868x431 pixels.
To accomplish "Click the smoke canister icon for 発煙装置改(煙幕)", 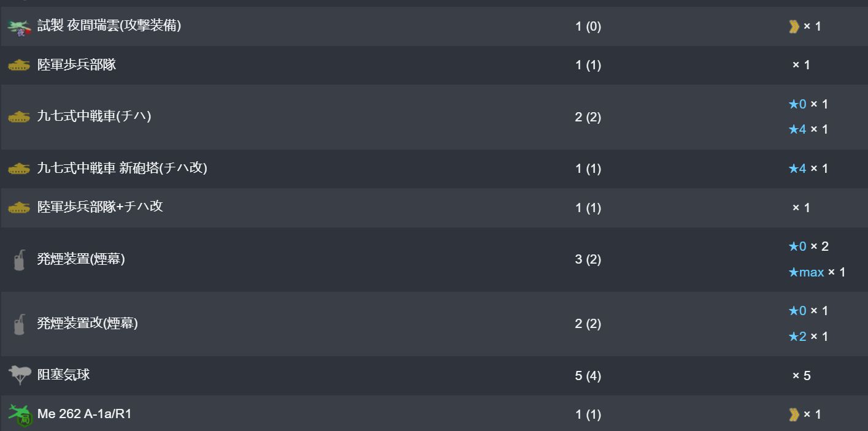I will [x=19, y=324].
